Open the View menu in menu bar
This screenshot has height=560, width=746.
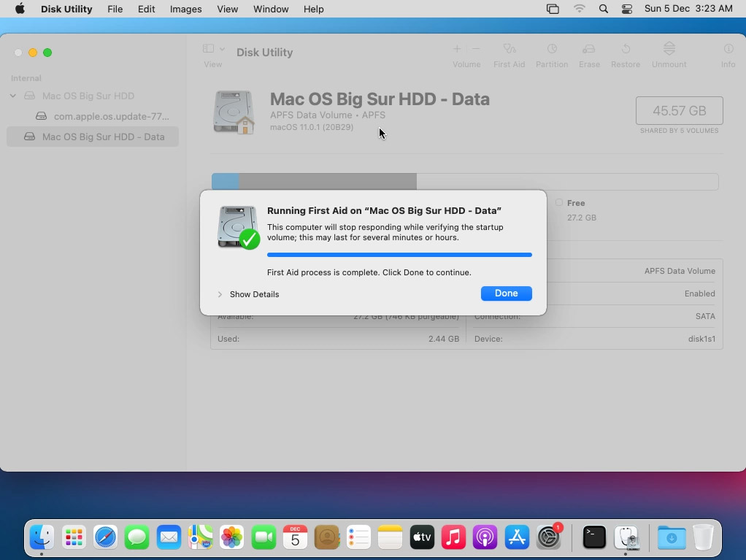pyautogui.click(x=228, y=9)
